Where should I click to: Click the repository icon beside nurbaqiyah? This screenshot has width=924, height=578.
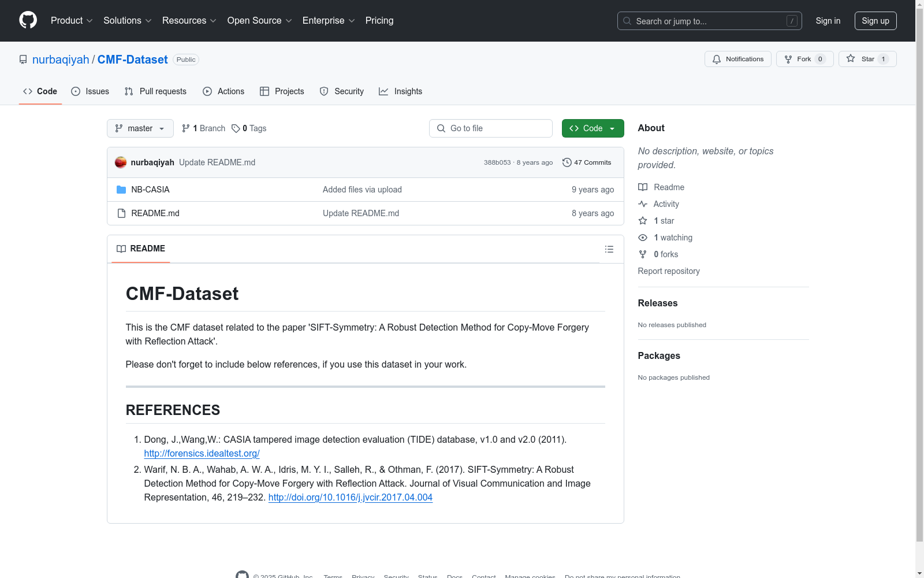(23, 60)
